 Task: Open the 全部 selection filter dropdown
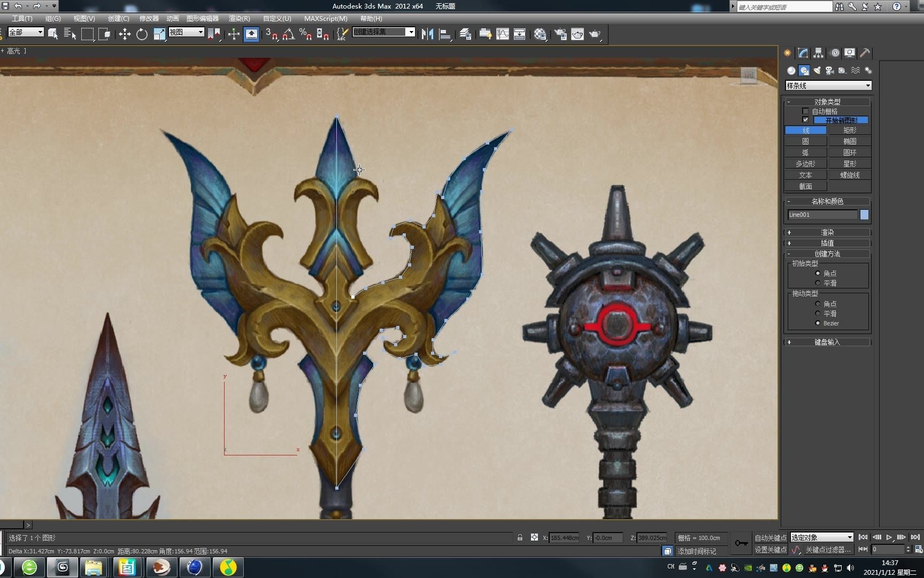tap(26, 32)
